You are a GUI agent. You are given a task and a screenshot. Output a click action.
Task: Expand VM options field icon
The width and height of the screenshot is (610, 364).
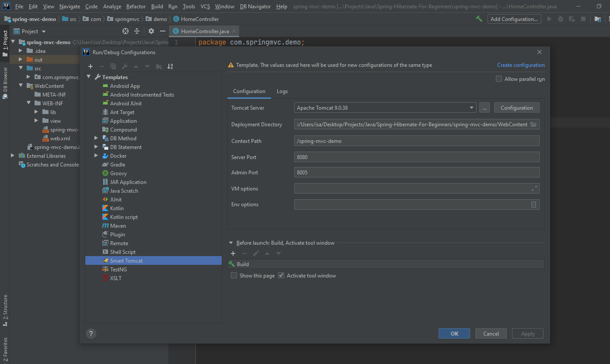[534, 188]
